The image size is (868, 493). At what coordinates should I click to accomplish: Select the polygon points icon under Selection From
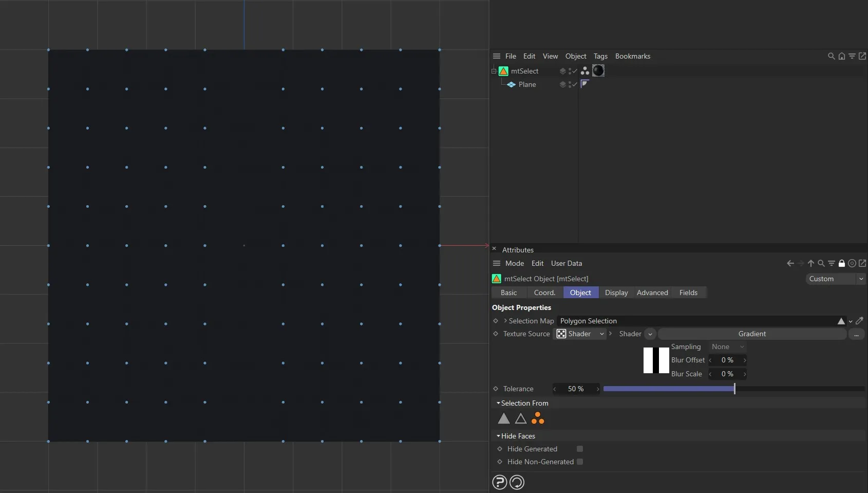click(x=538, y=419)
